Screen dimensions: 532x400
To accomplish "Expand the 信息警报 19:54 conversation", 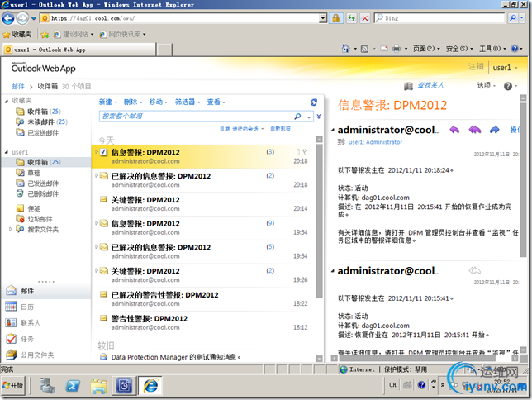I will 97,223.
